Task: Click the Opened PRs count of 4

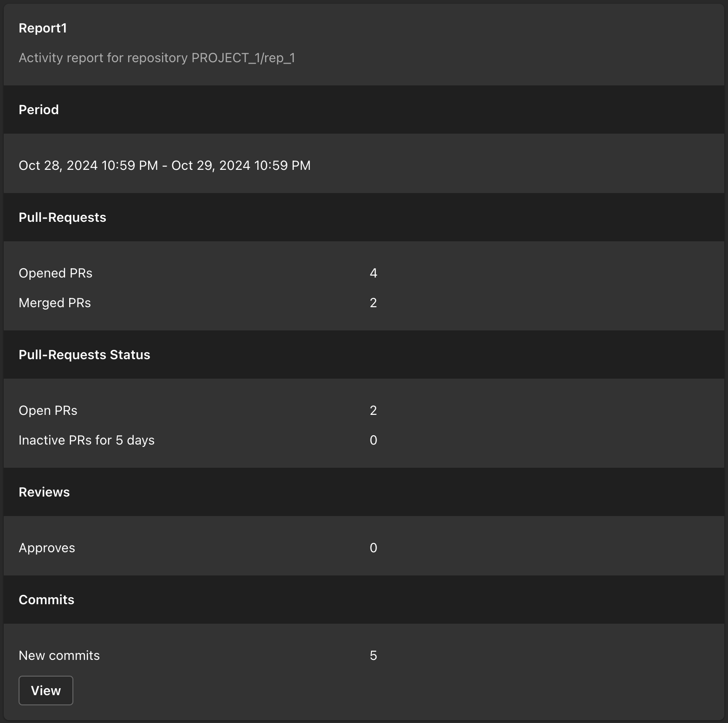Action: (373, 273)
